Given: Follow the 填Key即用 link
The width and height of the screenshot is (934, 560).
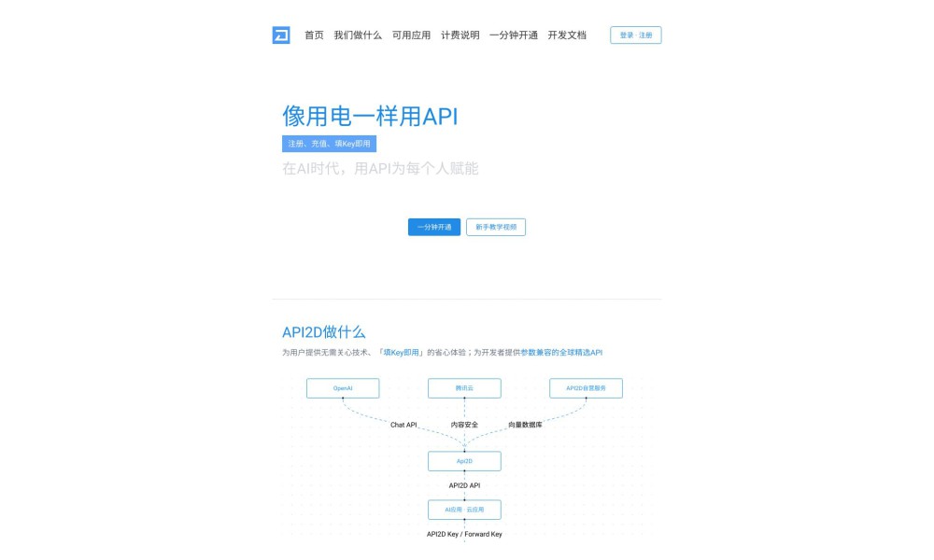Looking at the screenshot, I should click(401, 352).
